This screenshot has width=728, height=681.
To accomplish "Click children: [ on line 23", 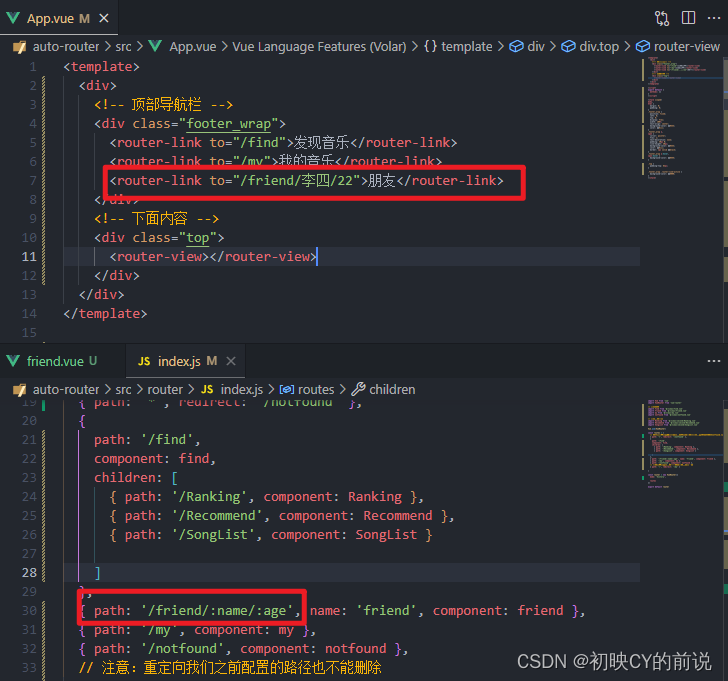I will (136, 478).
